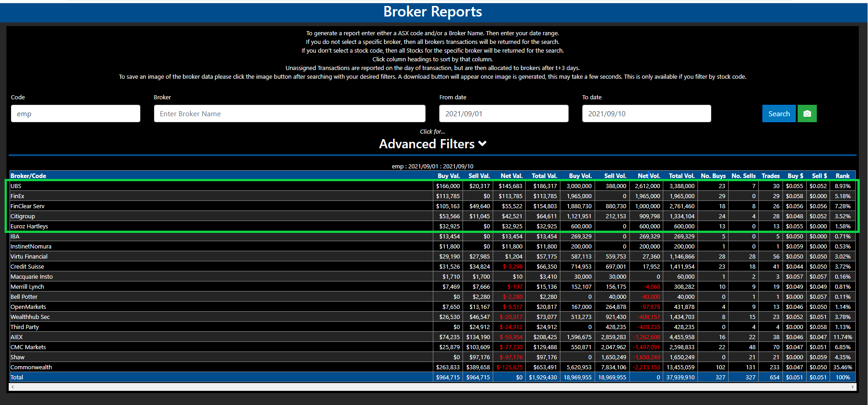The width and height of the screenshot is (868, 405).
Task: Select the Citigroup broker name
Action: point(23,216)
